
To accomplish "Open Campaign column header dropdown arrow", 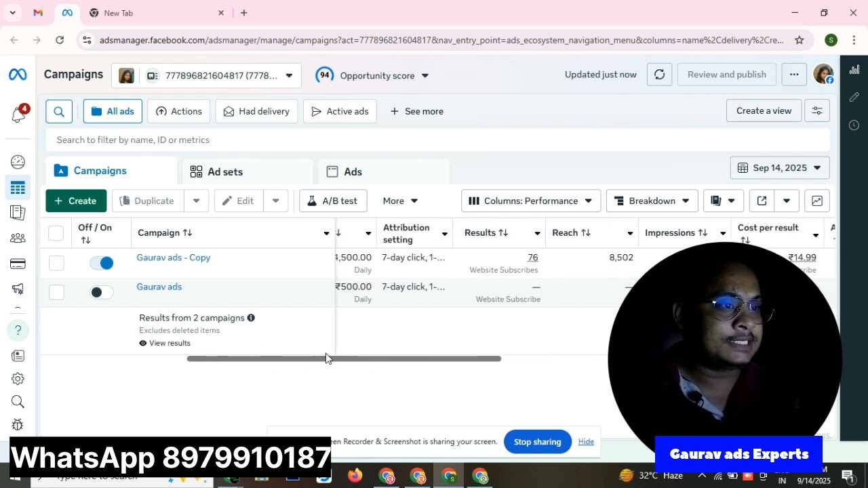I will tap(326, 233).
